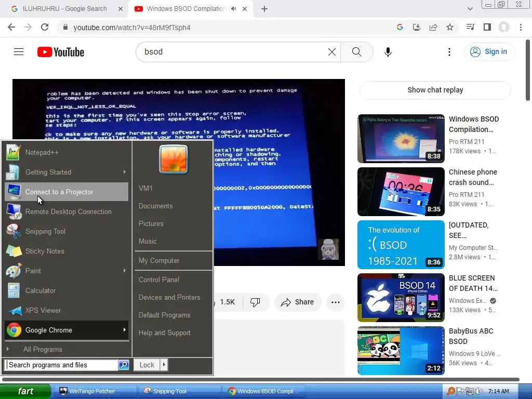Open the BSOD 14 iPhone Edition thumbnail

coord(401,298)
